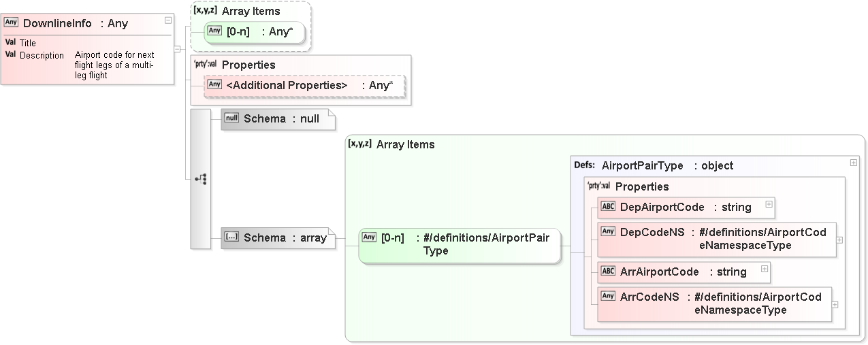Screen dimensions: 868x345
Task: Click [x,y,z] icon of the lower Array Items
Action: (359, 144)
